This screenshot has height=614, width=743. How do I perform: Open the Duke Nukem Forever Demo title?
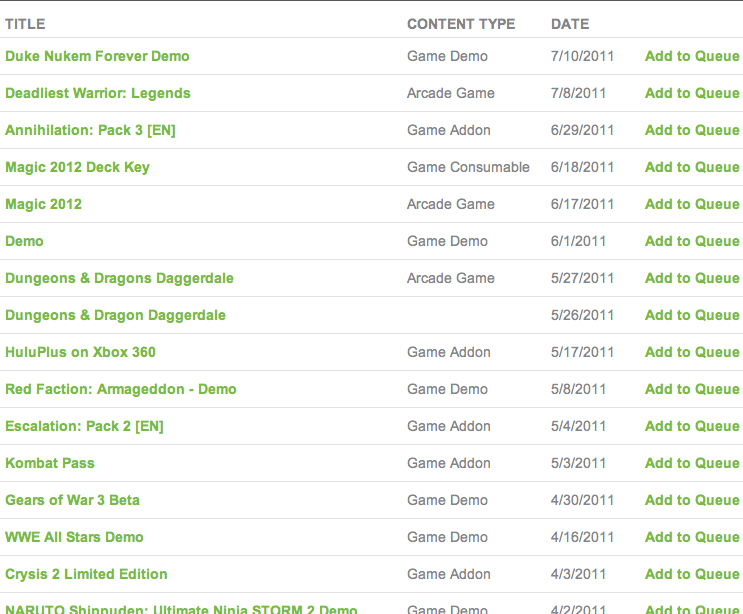97,56
